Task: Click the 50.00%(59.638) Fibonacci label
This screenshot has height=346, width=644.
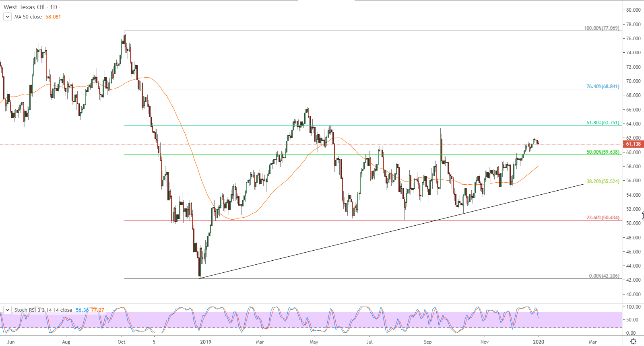Action: tap(603, 152)
